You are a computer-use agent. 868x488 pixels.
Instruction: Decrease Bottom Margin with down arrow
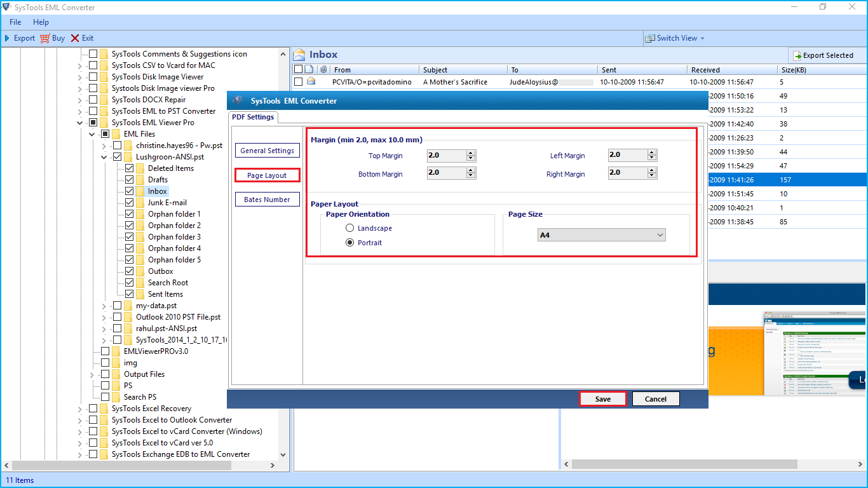click(471, 177)
